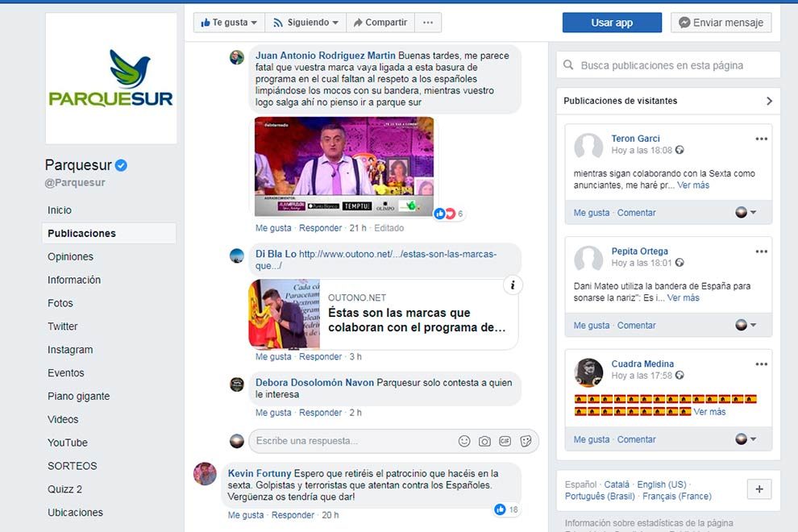
Task: Click Me gusta under Kevin Fortuny comment
Action: click(x=246, y=515)
